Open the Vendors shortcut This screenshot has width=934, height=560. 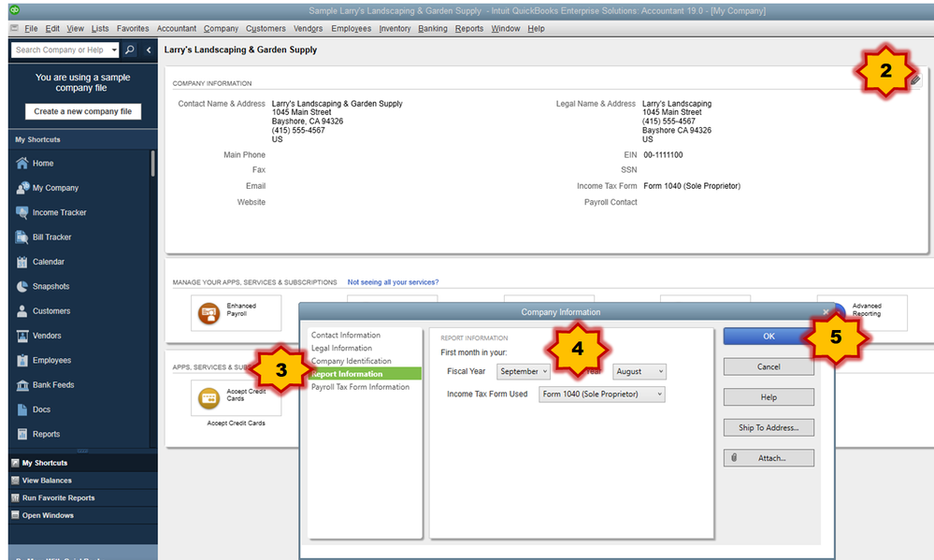coord(47,336)
